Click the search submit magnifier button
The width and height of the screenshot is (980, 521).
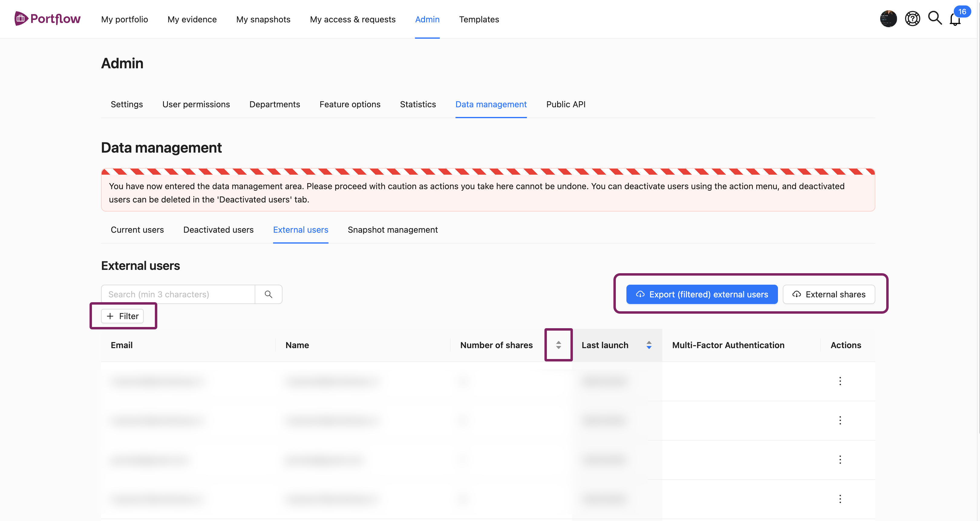point(269,294)
